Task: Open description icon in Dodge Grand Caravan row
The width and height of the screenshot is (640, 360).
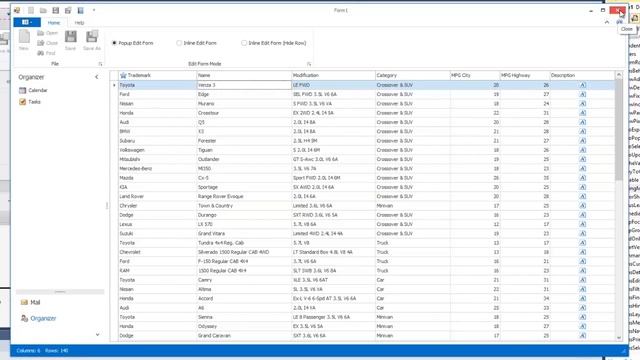Action: [582, 336]
